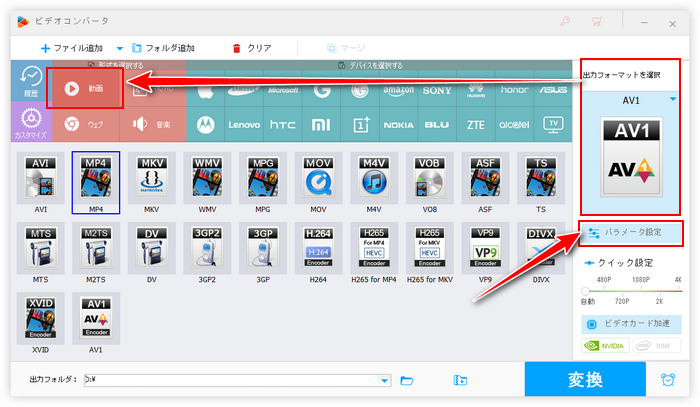Image resolution: width=700 pixels, height=407 pixels.
Task: Open the カスタマイズ customize tab
Action: tap(31, 122)
